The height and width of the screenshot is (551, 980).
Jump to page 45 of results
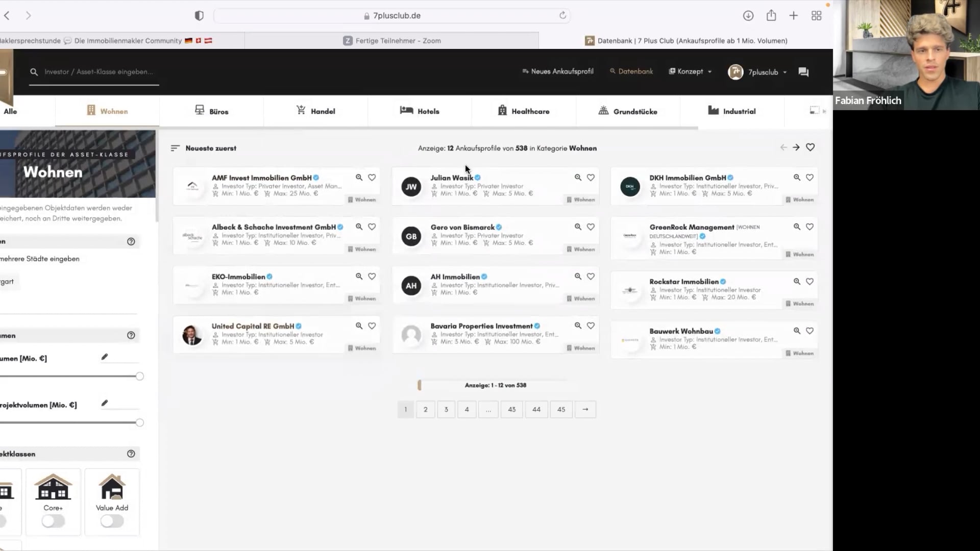[x=561, y=409]
